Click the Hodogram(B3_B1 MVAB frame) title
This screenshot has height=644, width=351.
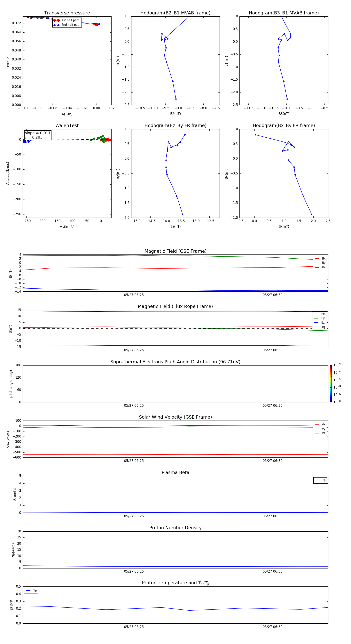284,13
